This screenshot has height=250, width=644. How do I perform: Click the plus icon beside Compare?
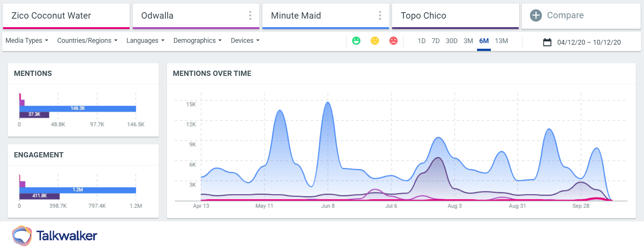click(536, 15)
